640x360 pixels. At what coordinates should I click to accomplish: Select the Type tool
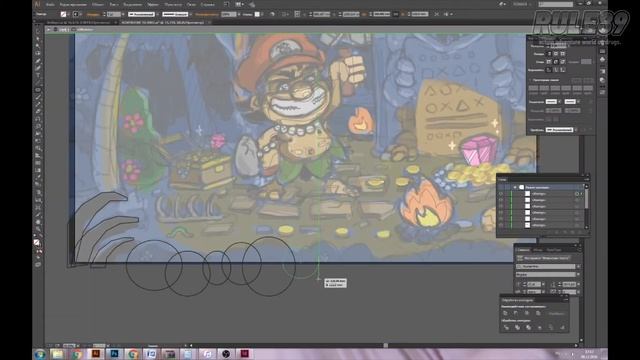38,75
